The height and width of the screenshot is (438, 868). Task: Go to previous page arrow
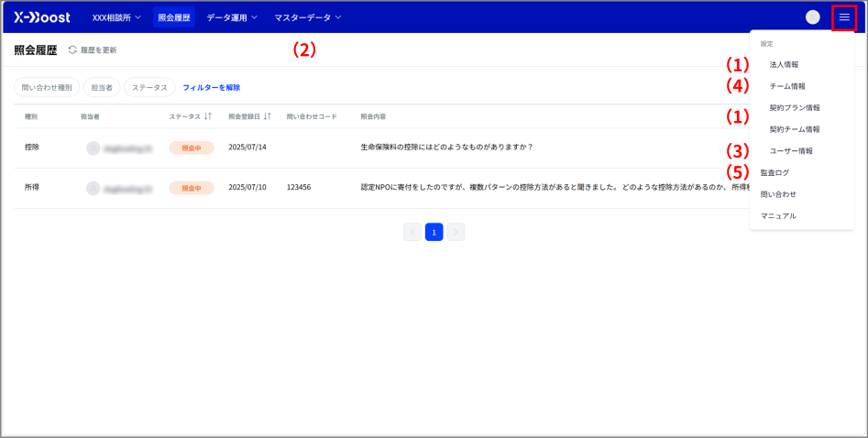click(x=412, y=232)
